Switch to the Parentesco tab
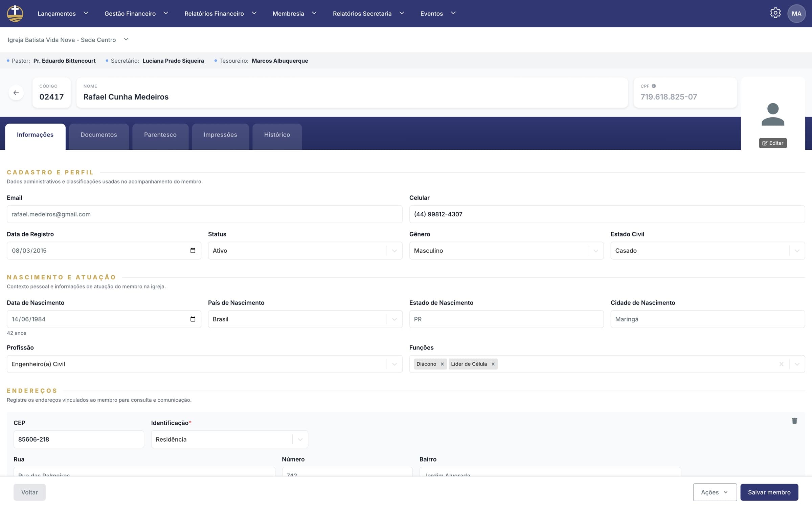The image size is (812, 508). 160,136
